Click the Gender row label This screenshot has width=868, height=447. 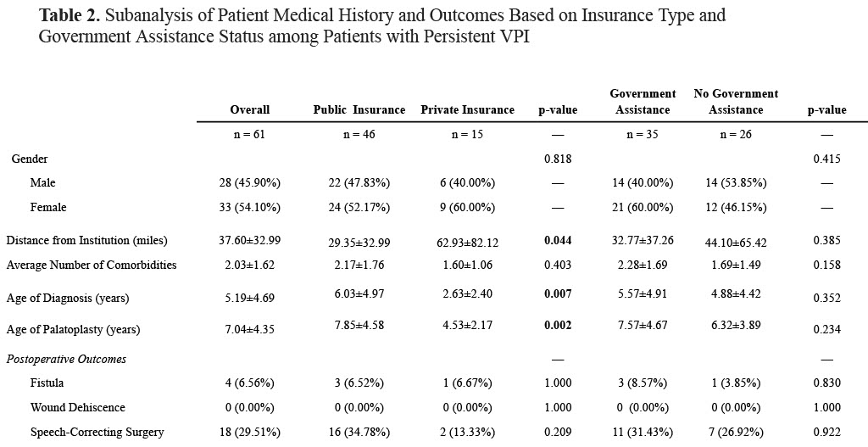click(30, 159)
